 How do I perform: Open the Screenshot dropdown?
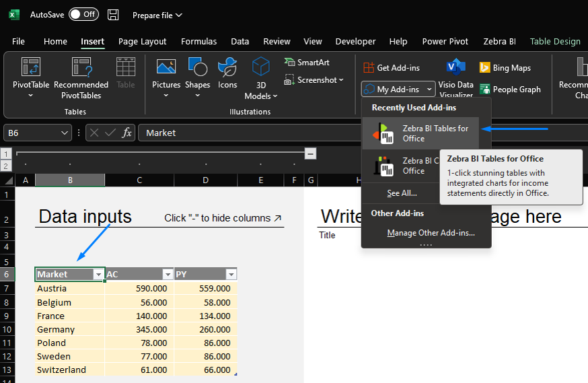pos(314,80)
